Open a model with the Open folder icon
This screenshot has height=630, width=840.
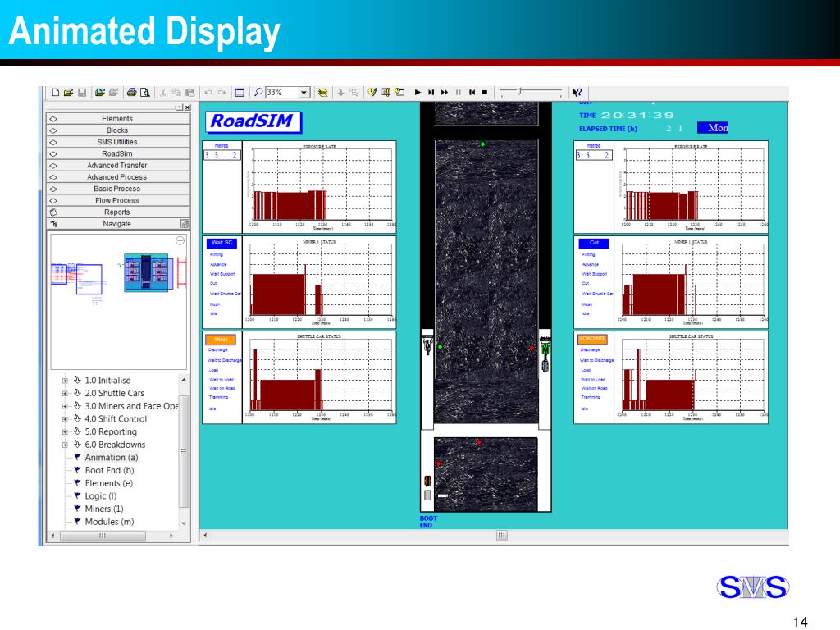coord(68,93)
